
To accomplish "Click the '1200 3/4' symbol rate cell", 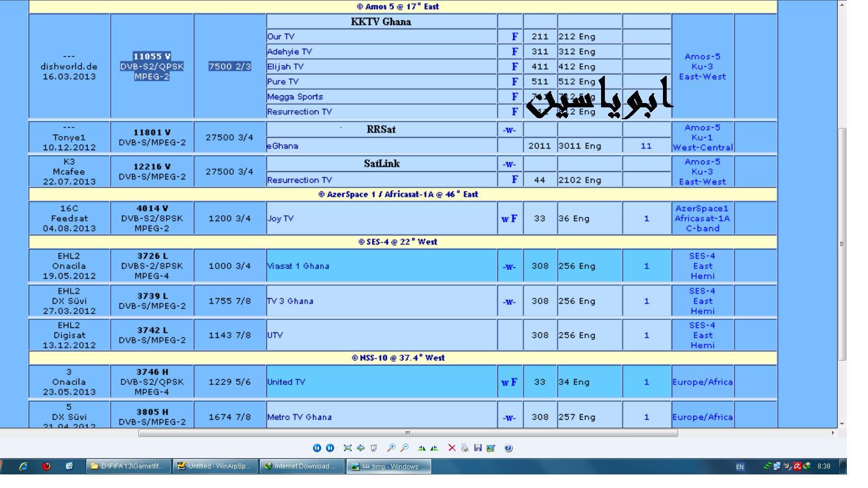I will [x=230, y=219].
